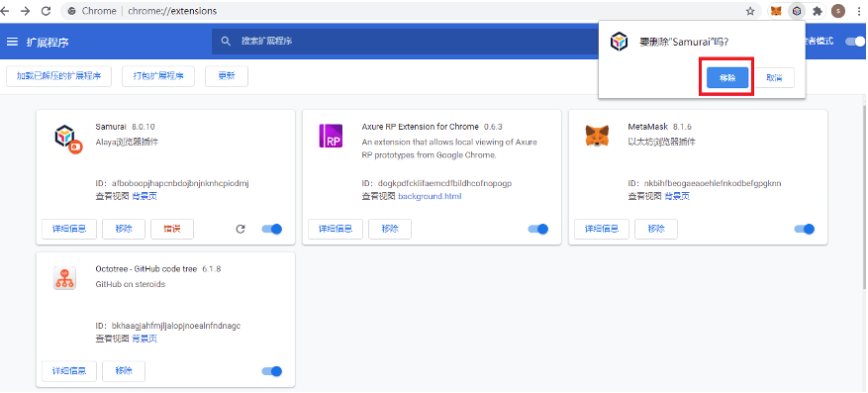868x393 pixels.
Task: Click Alaya浏览器插件 description text
Action: [127, 143]
